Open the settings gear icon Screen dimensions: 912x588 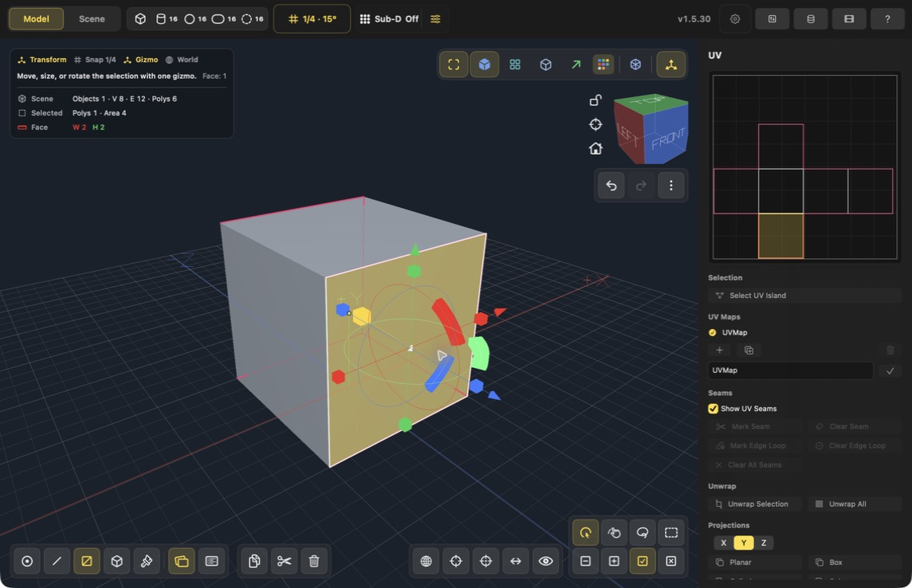click(735, 18)
